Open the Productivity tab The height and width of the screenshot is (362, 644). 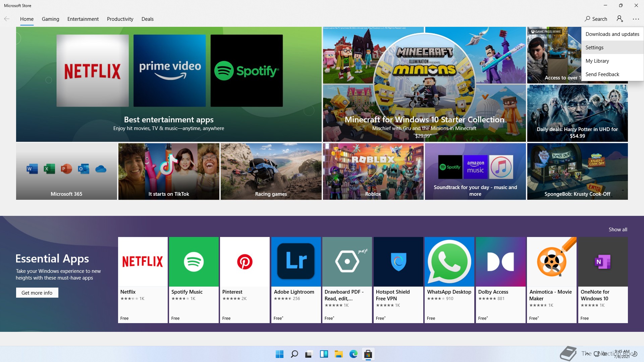[120, 19]
